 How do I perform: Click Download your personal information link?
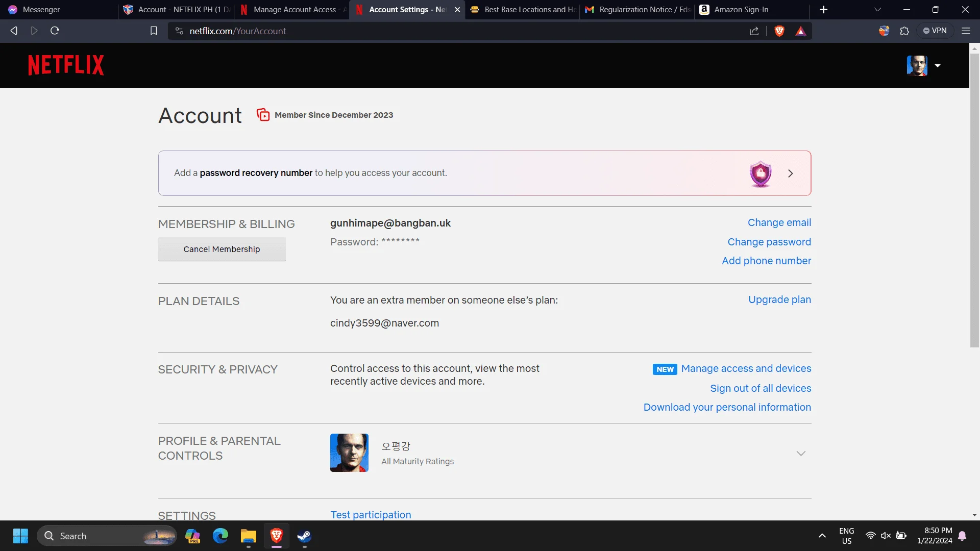click(727, 407)
